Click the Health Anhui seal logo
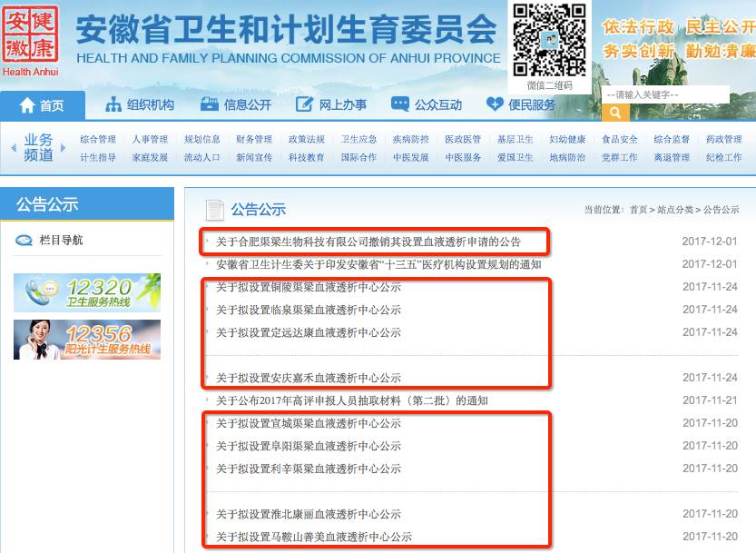 [30, 39]
